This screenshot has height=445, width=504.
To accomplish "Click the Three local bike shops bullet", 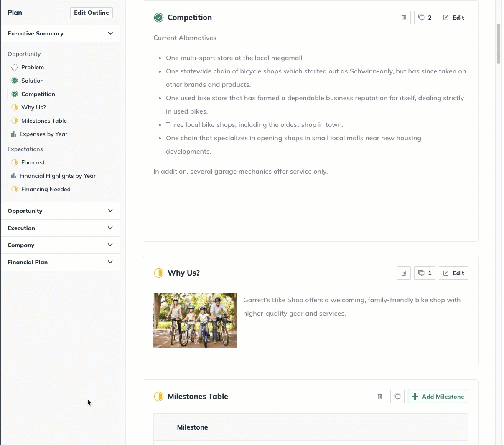I will pos(255,124).
